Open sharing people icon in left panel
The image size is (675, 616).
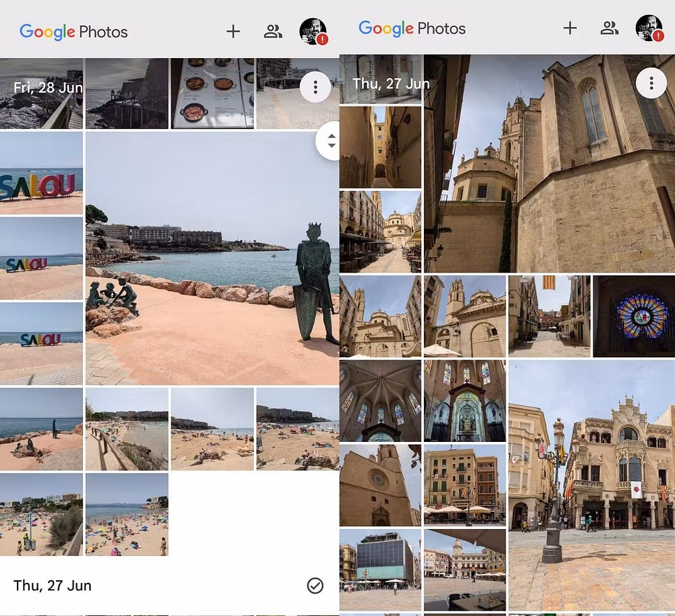pos(273,31)
